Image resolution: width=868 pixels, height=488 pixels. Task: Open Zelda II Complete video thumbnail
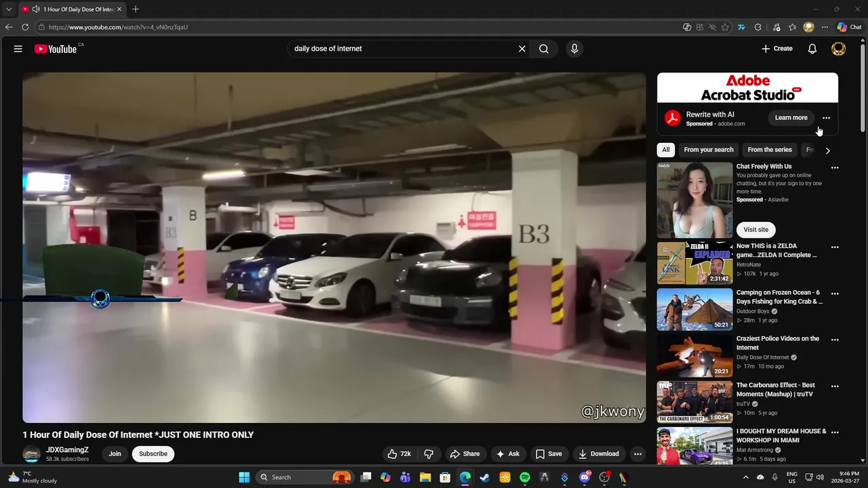click(694, 263)
